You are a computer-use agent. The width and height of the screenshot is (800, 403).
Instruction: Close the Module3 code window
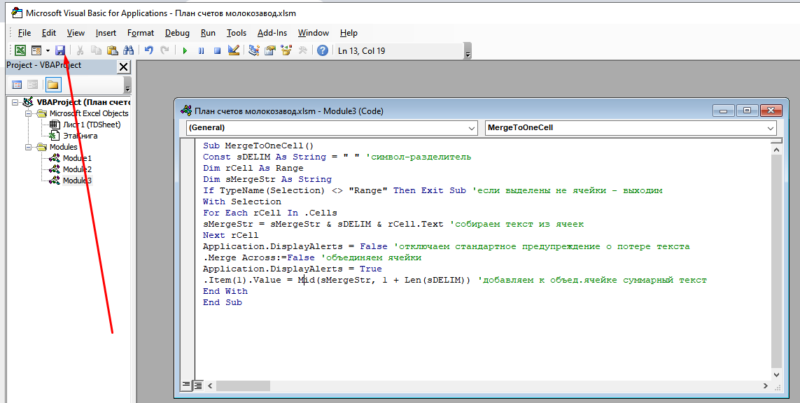point(770,110)
